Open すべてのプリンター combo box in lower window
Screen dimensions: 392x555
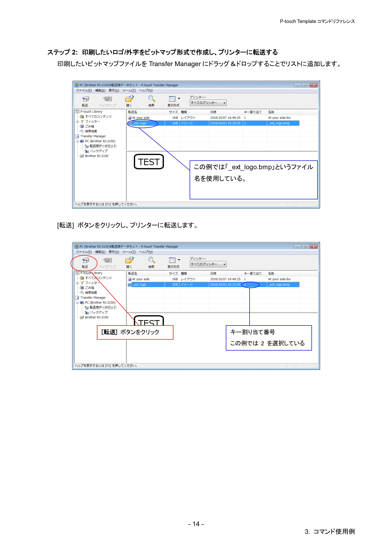(x=208, y=264)
